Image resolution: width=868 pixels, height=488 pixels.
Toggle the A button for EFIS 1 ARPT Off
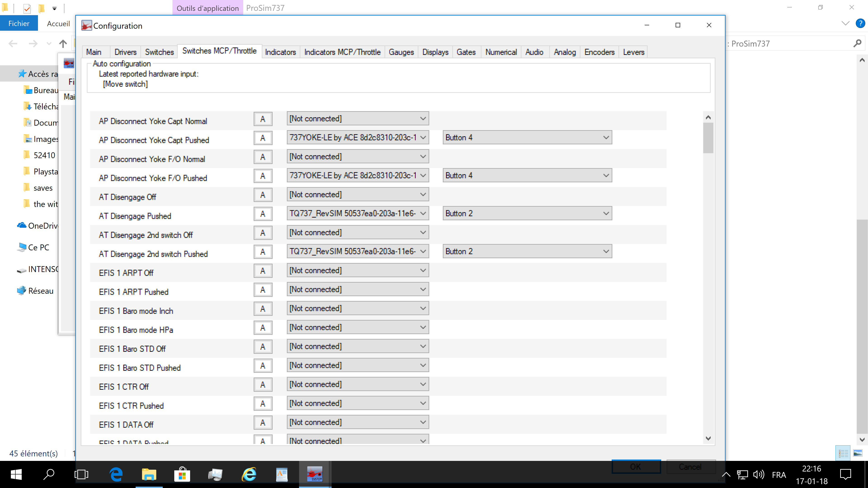point(263,271)
